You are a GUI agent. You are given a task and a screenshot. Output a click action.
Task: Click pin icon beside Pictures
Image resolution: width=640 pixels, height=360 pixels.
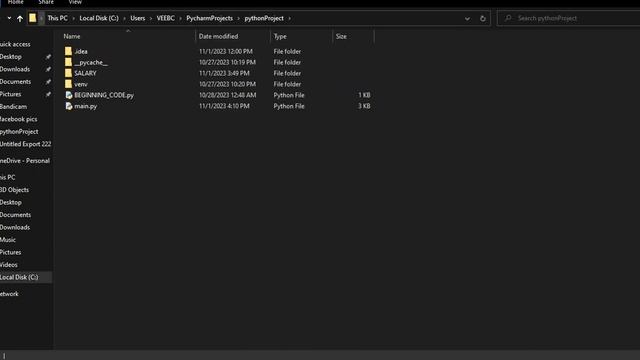pyautogui.click(x=48, y=94)
